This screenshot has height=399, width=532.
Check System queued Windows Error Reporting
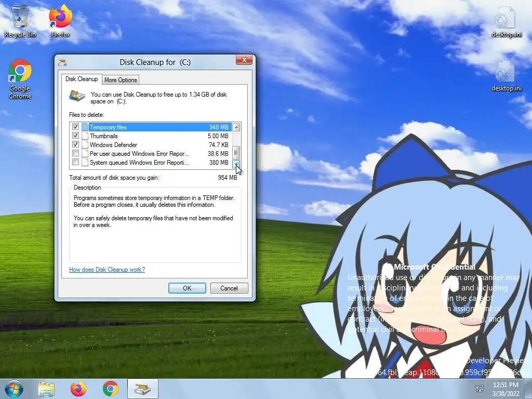75,162
